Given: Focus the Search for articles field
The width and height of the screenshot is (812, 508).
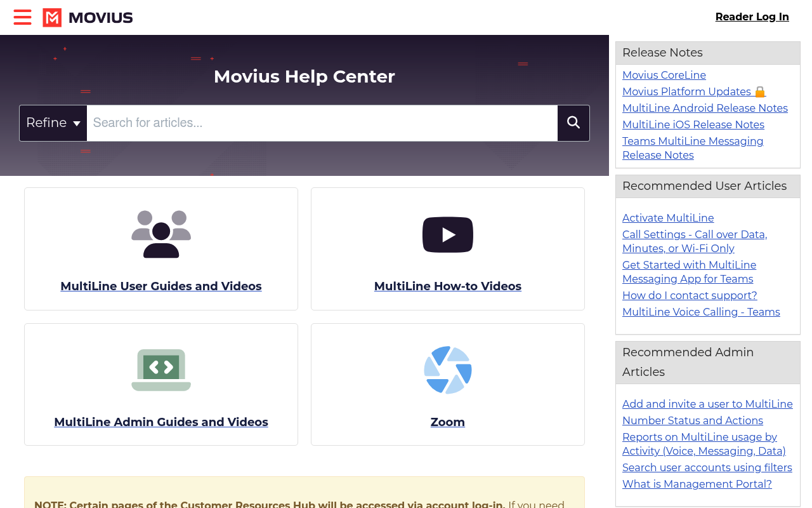Looking at the screenshot, I should (x=322, y=123).
